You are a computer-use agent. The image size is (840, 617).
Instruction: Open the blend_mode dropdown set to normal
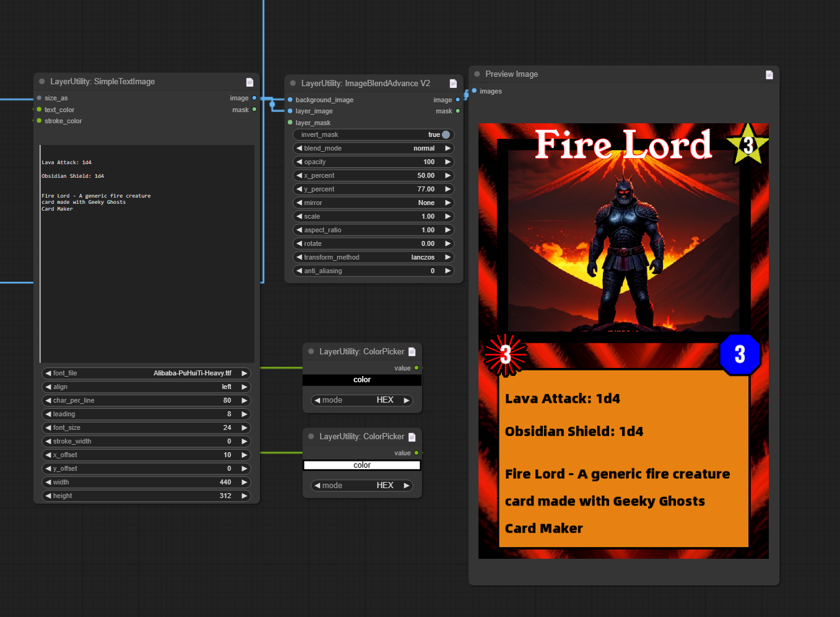(x=373, y=149)
